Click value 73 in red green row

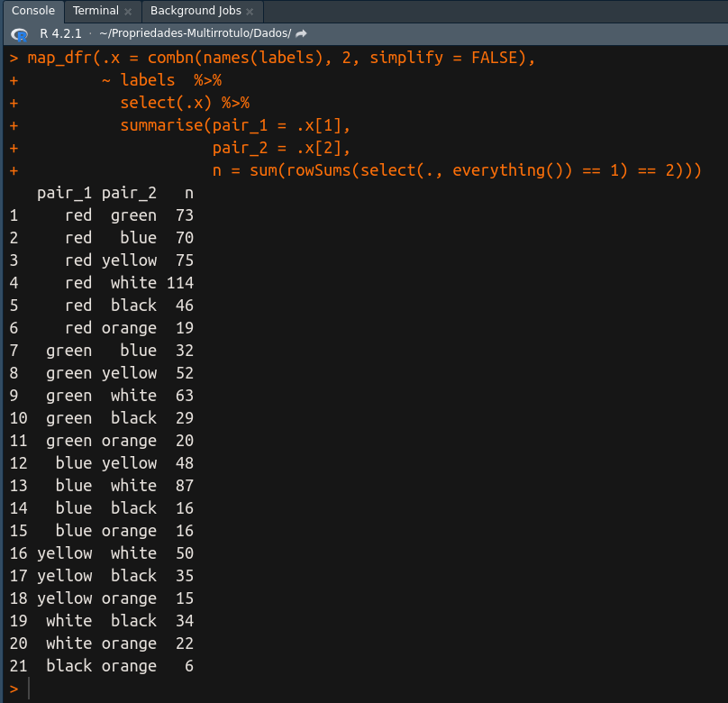pyautogui.click(x=185, y=215)
